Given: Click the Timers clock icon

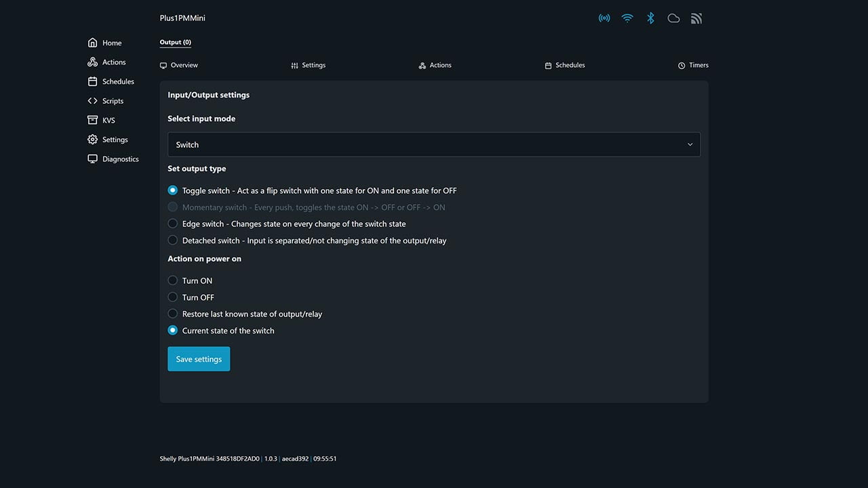Looking at the screenshot, I should point(682,66).
